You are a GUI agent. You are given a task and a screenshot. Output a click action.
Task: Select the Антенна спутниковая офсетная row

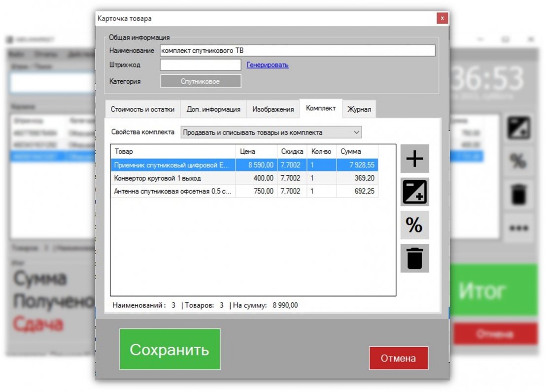[x=172, y=192]
